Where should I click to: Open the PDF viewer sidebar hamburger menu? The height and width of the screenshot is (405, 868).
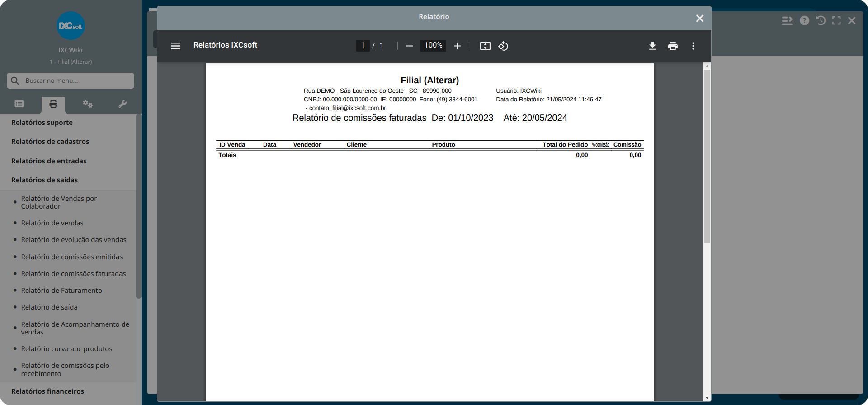pyautogui.click(x=175, y=46)
